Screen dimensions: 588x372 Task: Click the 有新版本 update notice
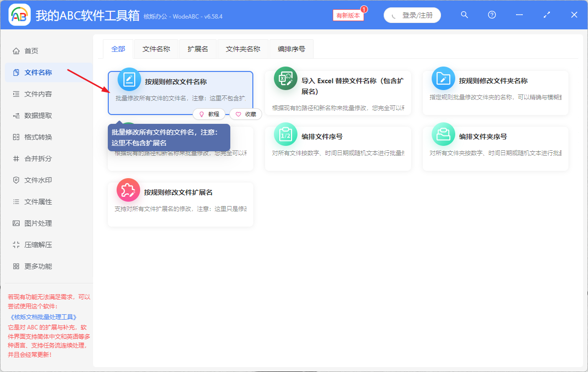coord(348,15)
